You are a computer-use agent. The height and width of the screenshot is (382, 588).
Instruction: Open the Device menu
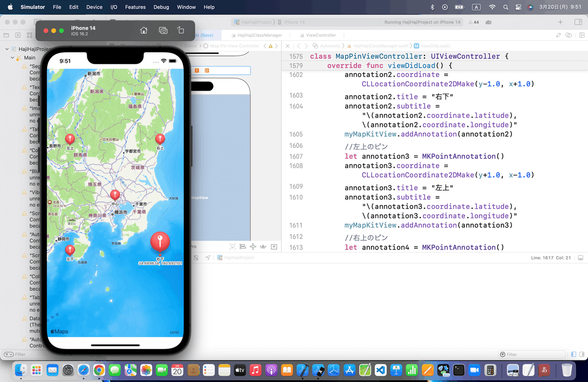[94, 7]
